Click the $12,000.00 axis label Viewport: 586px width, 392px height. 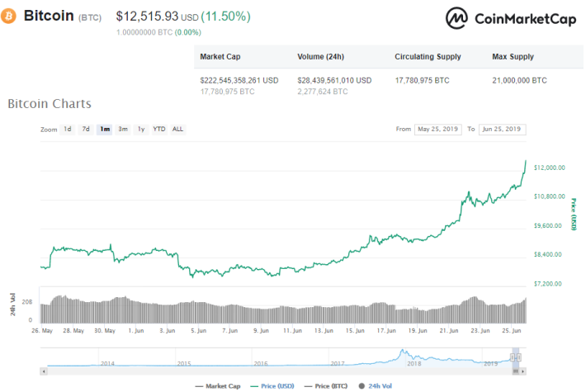tap(550, 168)
